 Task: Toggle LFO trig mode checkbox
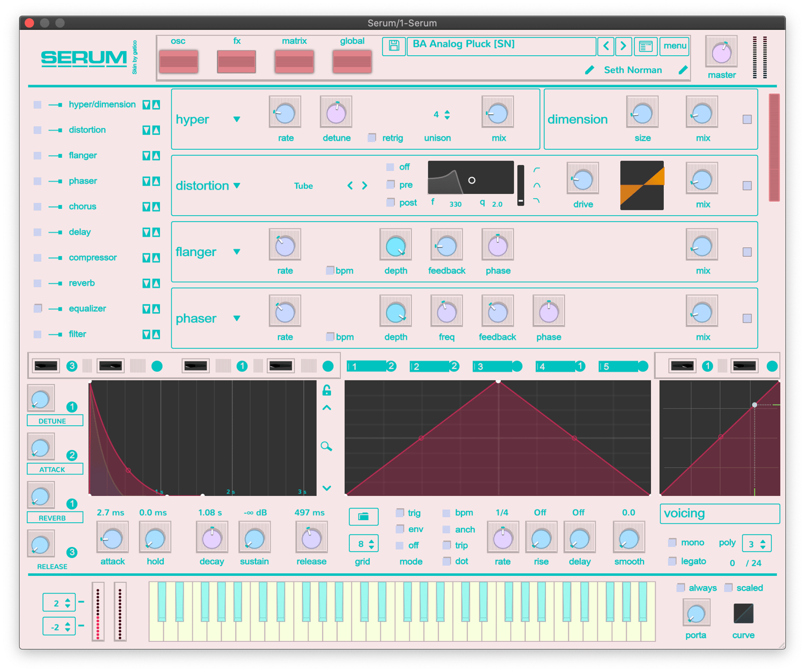(400, 513)
